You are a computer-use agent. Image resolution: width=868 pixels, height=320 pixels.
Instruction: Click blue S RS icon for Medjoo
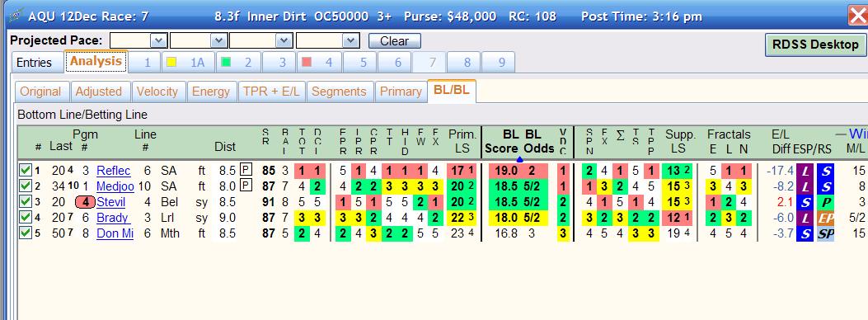point(825,186)
